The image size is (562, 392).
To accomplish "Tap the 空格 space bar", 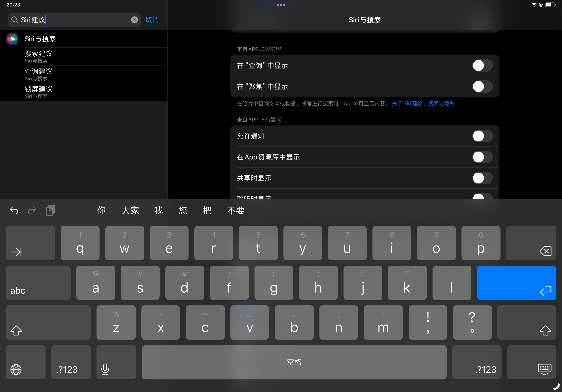I will (x=294, y=362).
